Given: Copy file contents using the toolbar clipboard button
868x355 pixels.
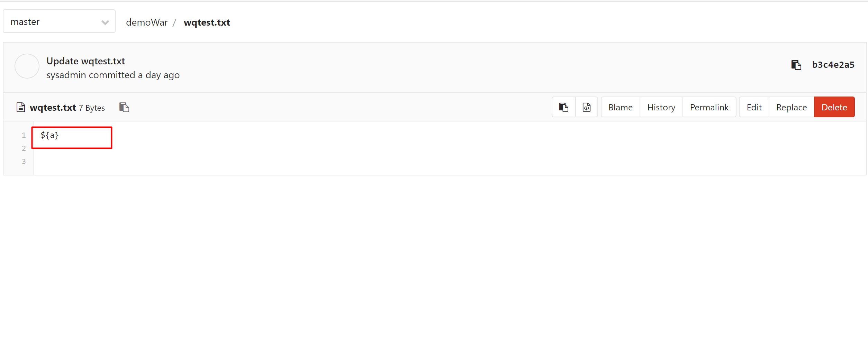Looking at the screenshot, I should (563, 107).
